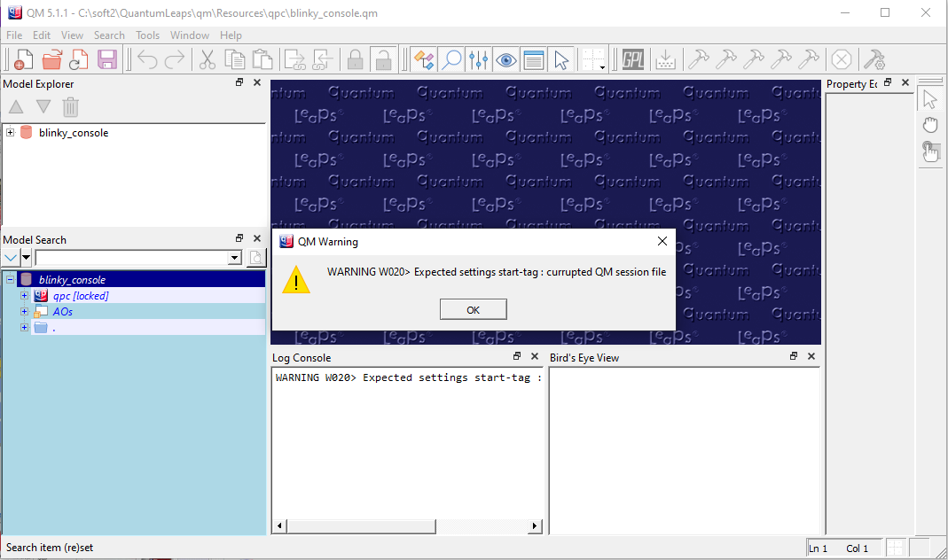Select the magnifier search icon in toolbar
948x560 pixels.
pyautogui.click(x=451, y=59)
